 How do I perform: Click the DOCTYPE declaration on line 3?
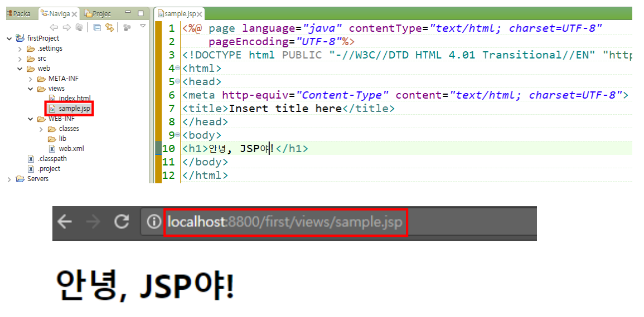[x=407, y=55]
